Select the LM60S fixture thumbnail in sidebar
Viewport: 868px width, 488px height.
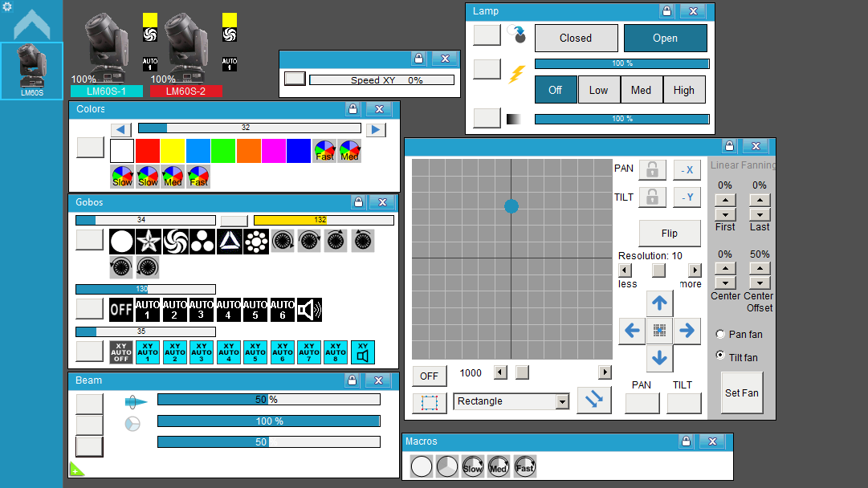[31, 71]
